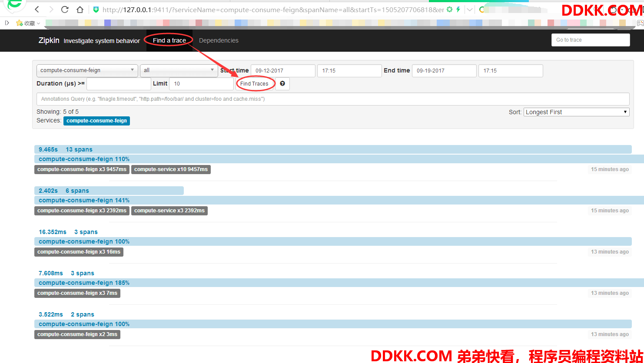The image size is (644, 363).
Task: Click the compute-service x3 2392ms label
Action: coord(169,211)
